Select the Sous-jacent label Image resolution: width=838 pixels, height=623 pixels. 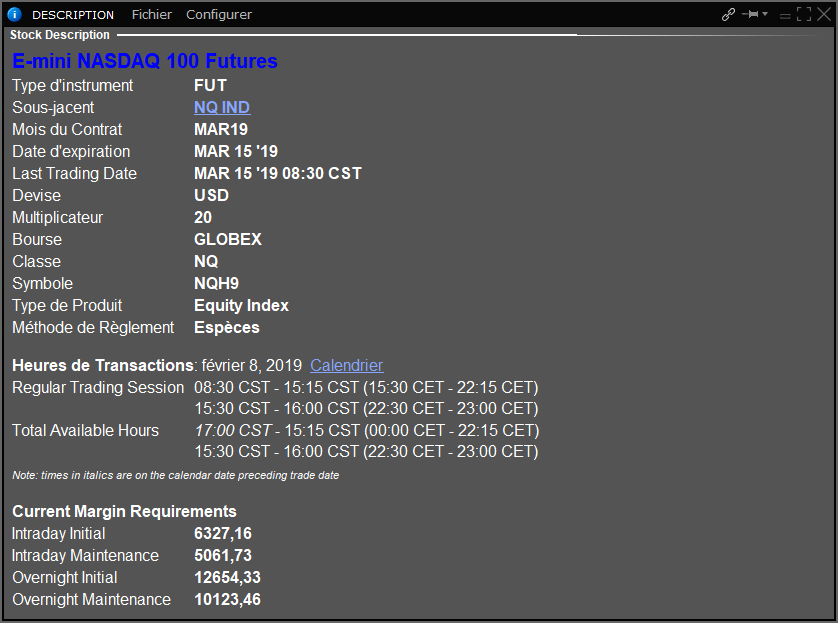click(x=53, y=107)
